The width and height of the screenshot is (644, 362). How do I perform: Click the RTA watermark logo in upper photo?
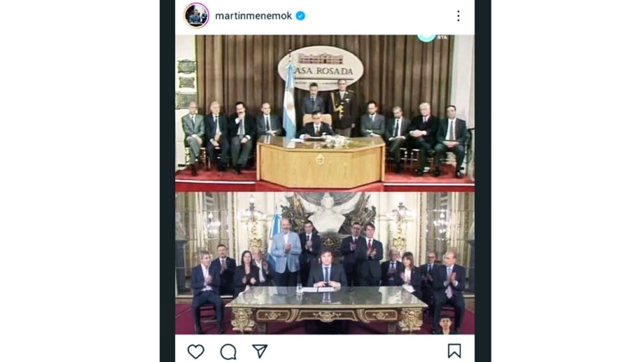pos(432,37)
